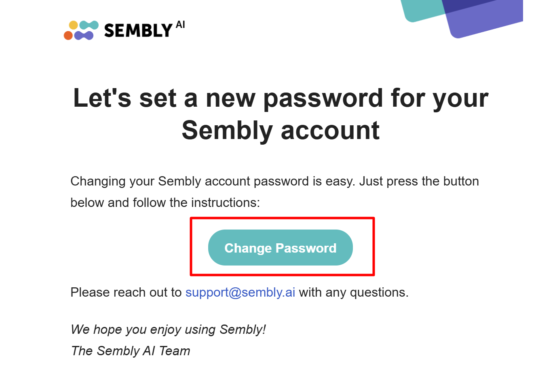Open the support@sembly.ai email link

point(240,292)
